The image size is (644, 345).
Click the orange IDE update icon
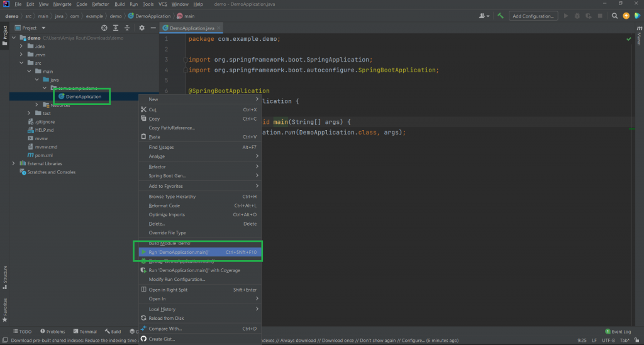coord(626,16)
